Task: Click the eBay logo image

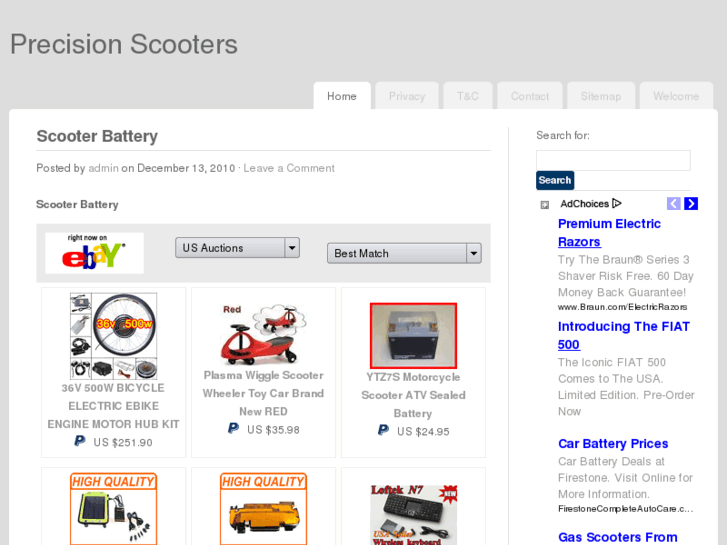Action: tap(94, 253)
